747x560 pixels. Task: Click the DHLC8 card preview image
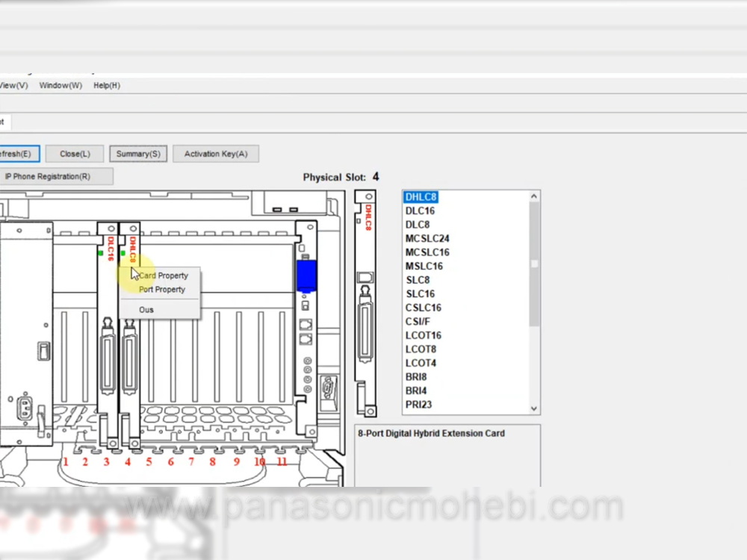(x=365, y=302)
